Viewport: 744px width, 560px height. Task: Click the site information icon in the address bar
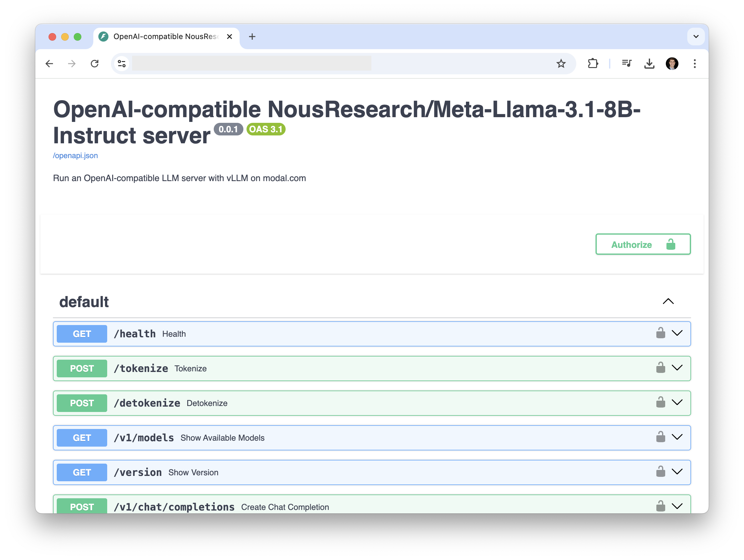tap(122, 64)
